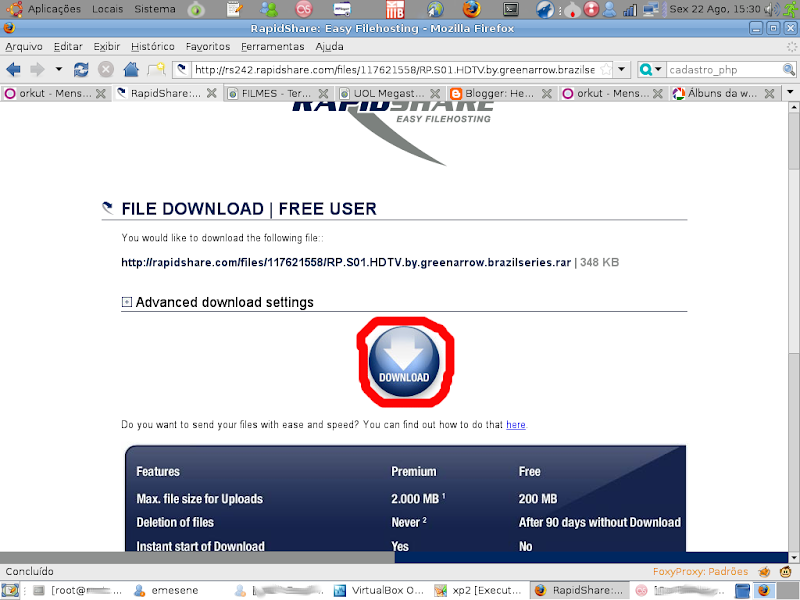Open the Ferramentas menu

[272, 46]
